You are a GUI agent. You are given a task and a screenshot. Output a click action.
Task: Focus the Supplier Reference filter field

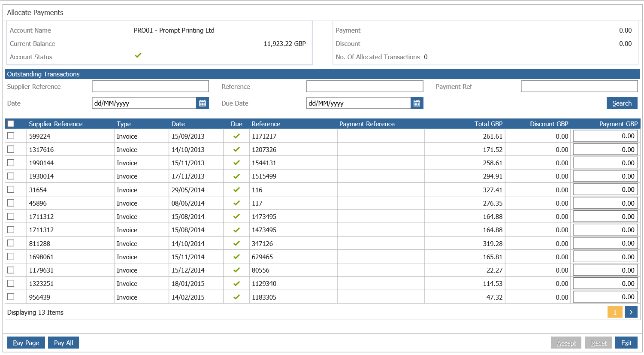(x=150, y=86)
